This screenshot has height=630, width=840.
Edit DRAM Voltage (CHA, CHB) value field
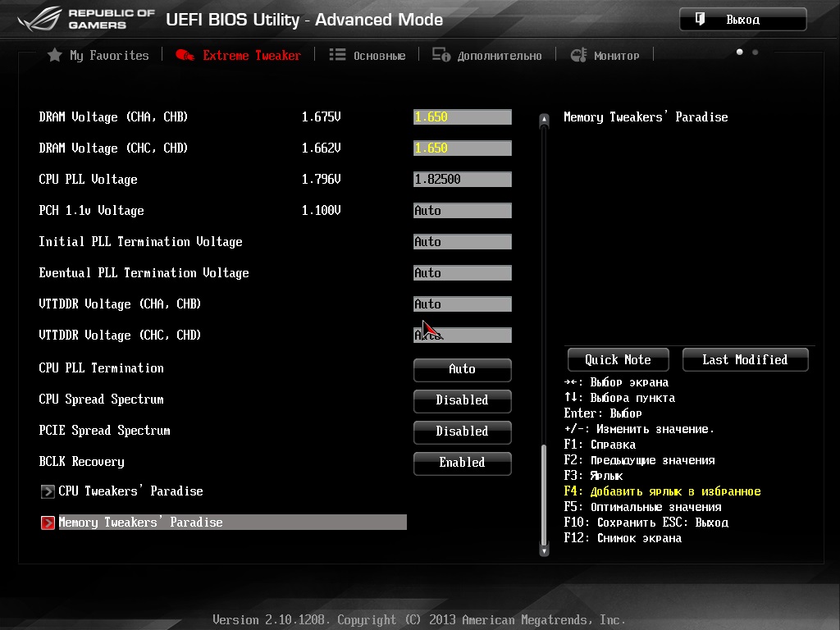point(463,116)
